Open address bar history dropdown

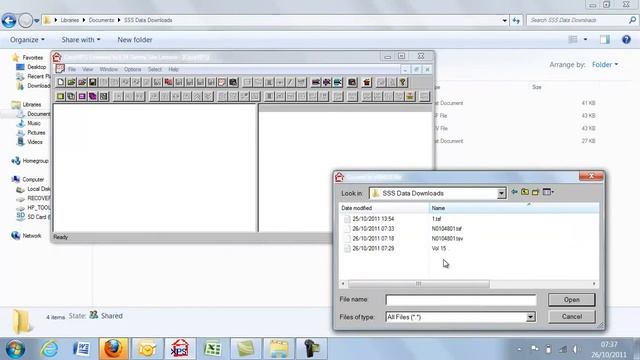click(504, 20)
